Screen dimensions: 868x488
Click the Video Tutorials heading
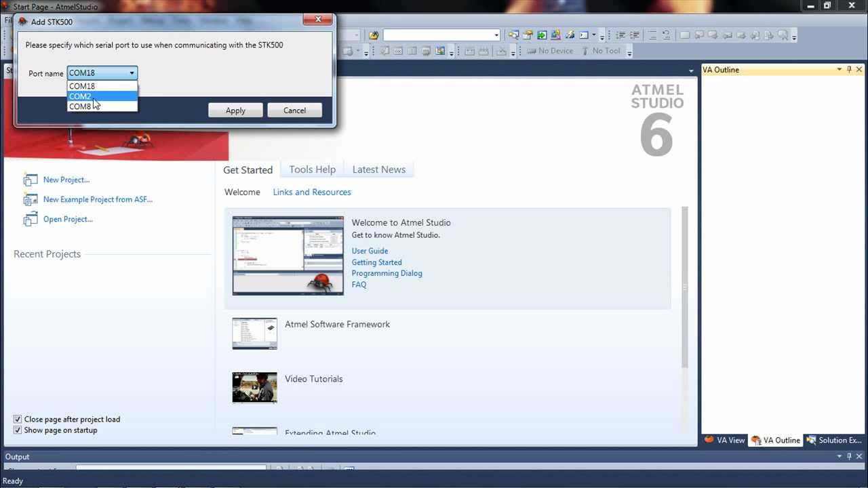tap(313, 379)
